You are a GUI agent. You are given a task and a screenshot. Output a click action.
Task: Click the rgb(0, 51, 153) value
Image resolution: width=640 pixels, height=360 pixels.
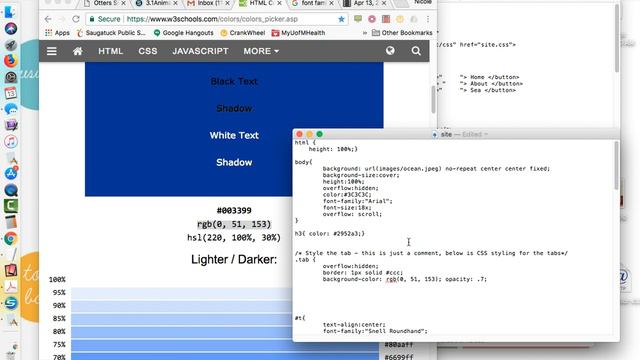[x=234, y=224]
